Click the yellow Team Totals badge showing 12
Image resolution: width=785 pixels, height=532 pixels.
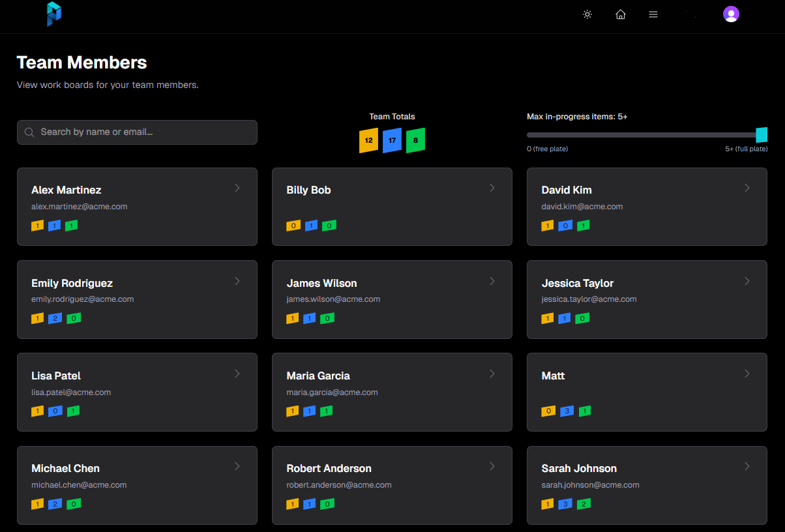tap(368, 140)
